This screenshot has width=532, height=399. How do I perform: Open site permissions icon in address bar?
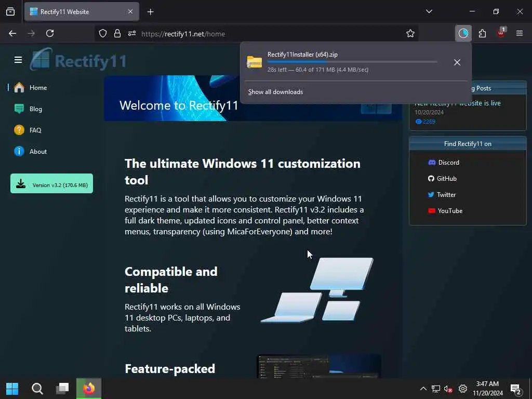point(132,34)
